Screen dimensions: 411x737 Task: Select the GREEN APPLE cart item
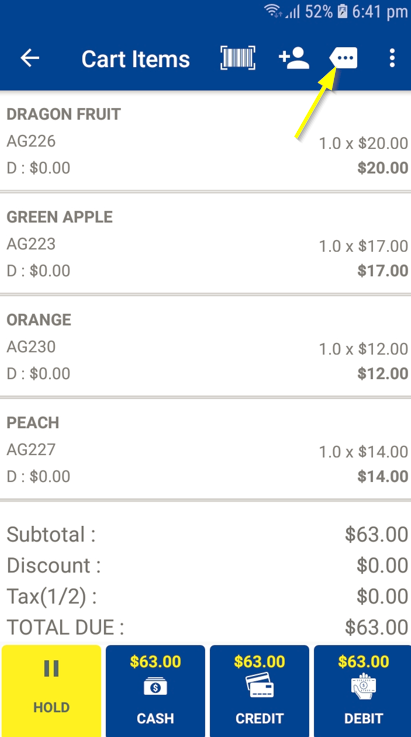(x=206, y=243)
